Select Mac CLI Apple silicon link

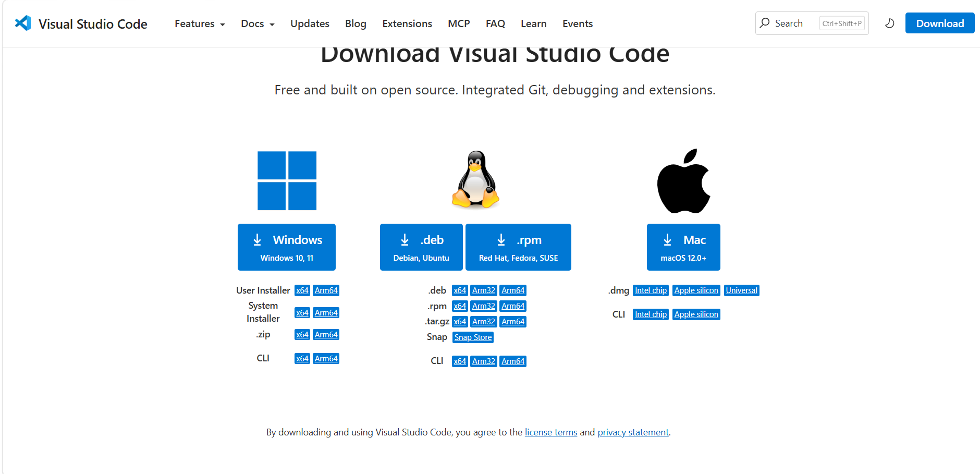pyautogui.click(x=696, y=314)
